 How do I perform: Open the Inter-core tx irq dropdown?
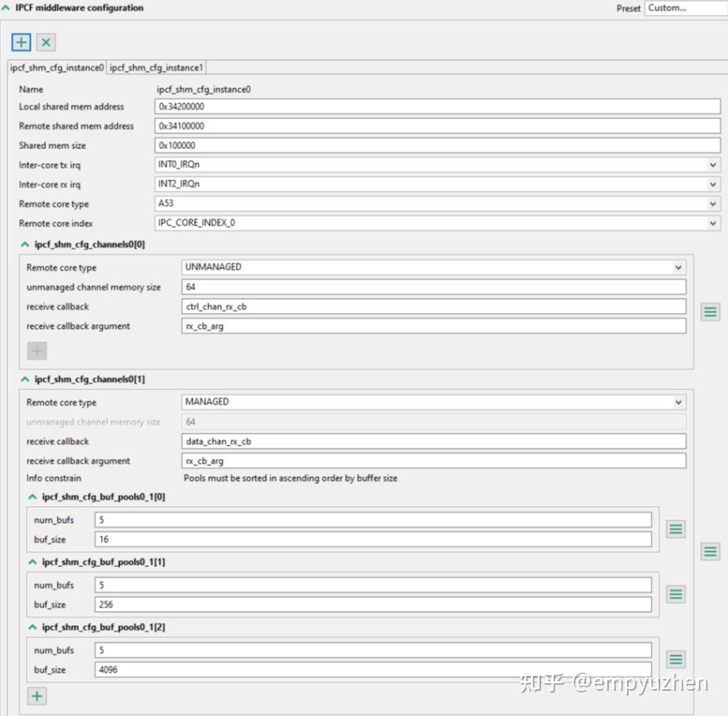714,165
